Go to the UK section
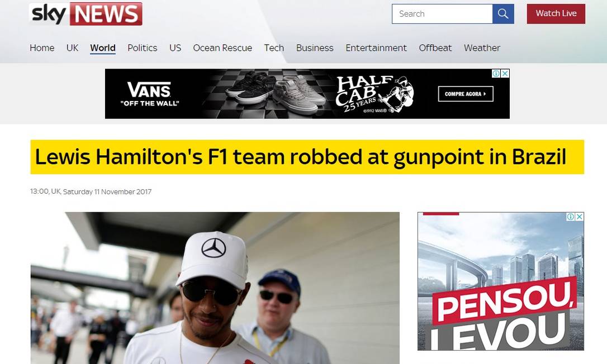Screen dimensions: 607x364 [x=73, y=48]
